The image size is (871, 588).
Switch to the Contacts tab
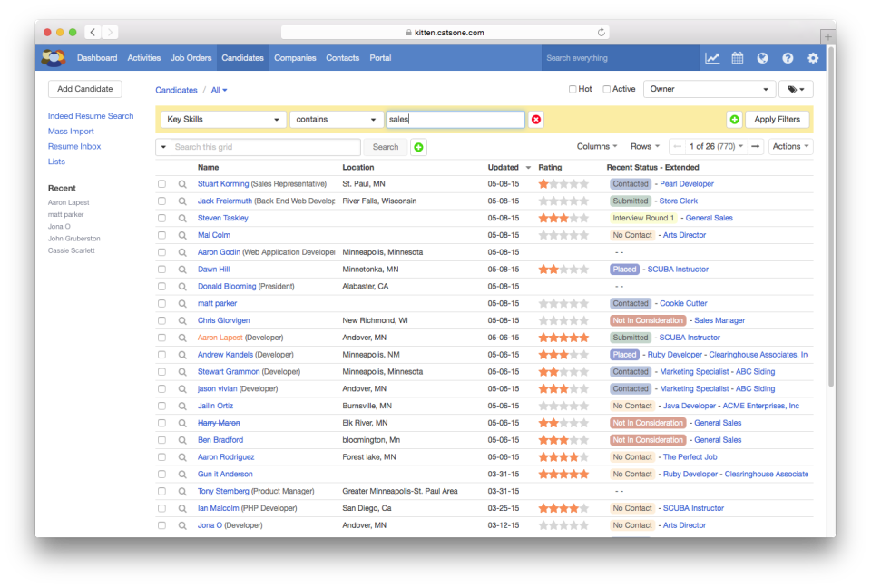click(343, 58)
